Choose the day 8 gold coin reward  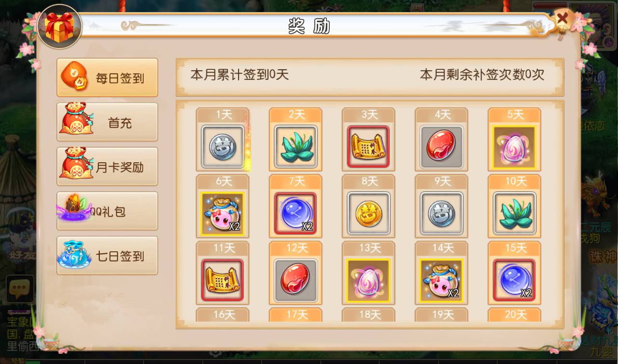click(x=368, y=214)
